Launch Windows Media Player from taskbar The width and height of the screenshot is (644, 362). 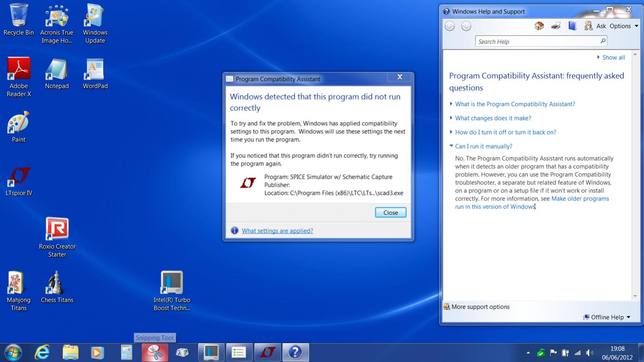pyautogui.click(x=97, y=353)
